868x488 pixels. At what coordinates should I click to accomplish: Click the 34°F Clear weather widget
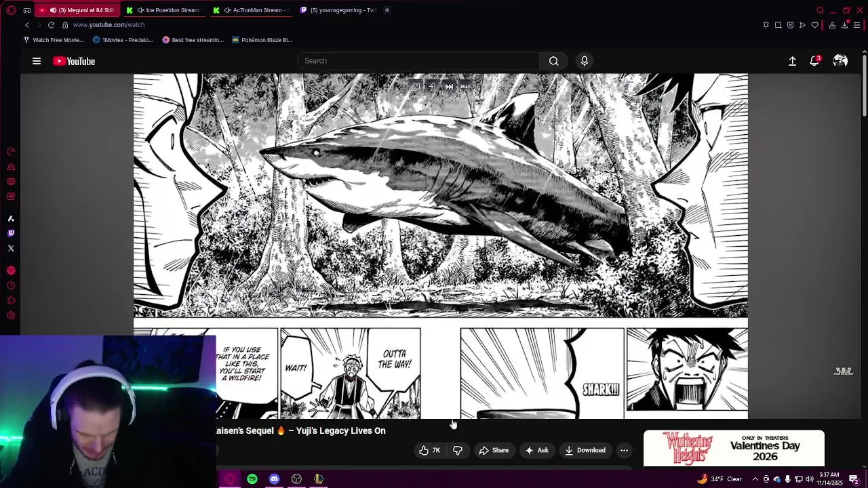coord(718,479)
